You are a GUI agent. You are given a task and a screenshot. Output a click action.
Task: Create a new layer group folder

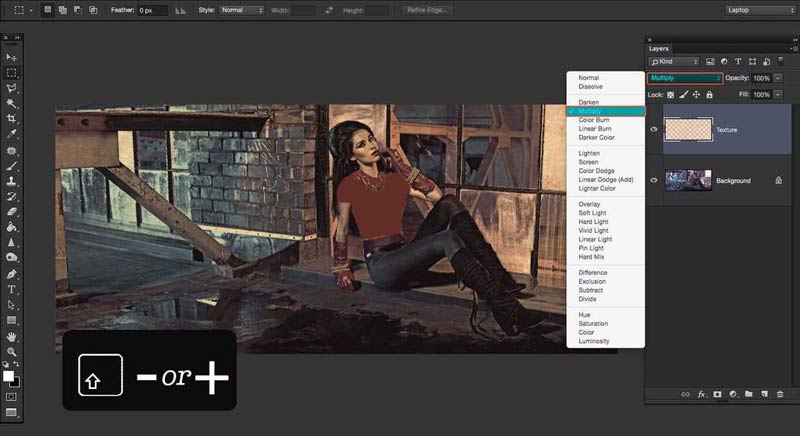click(x=748, y=394)
